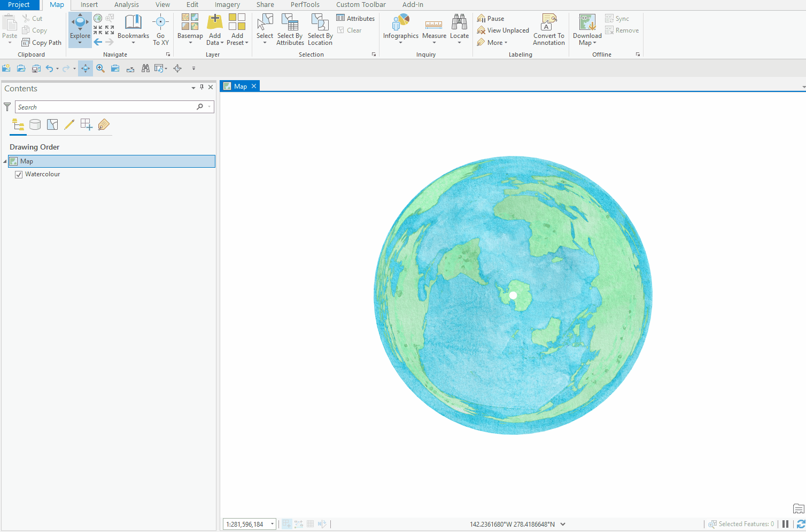Toggle Pause labeling button
Image resolution: width=806 pixels, height=532 pixels.
point(491,19)
